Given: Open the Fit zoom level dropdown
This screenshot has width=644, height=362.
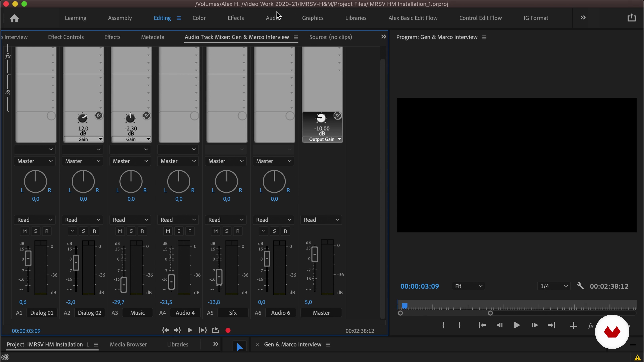Looking at the screenshot, I should [468, 286].
